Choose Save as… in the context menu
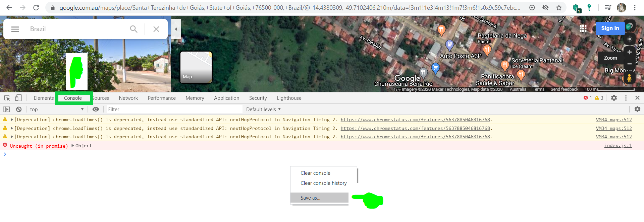This screenshot has width=644, height=222. [x=319, y=198]
